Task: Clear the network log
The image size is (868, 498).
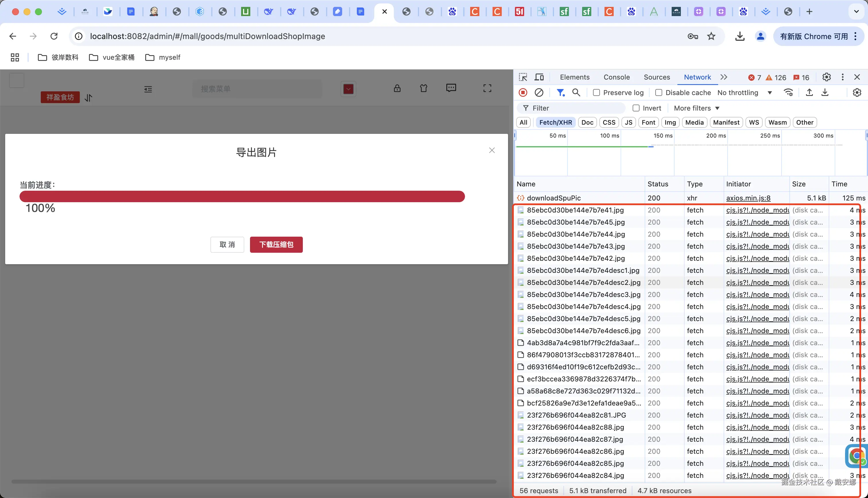Action: 539,92
